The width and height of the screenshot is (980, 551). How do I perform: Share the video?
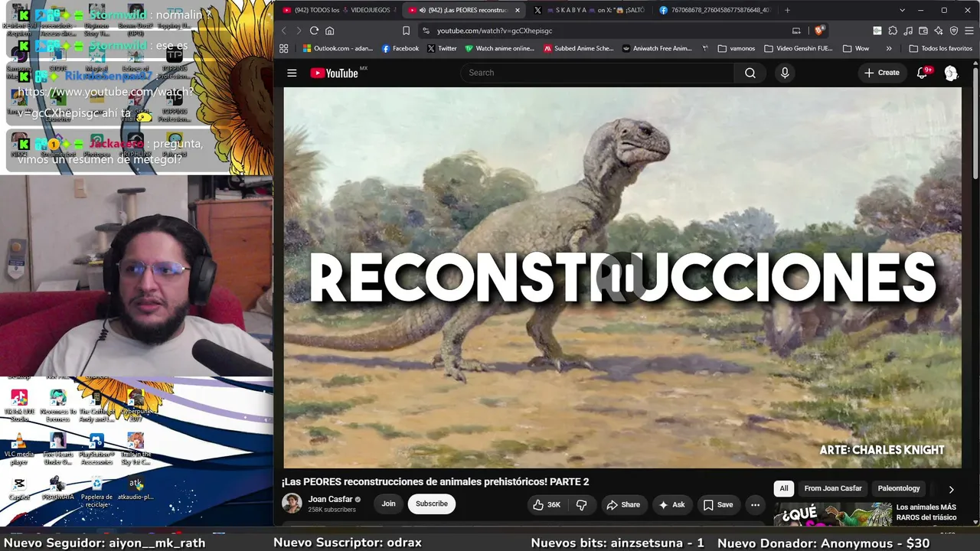[623, 504]
